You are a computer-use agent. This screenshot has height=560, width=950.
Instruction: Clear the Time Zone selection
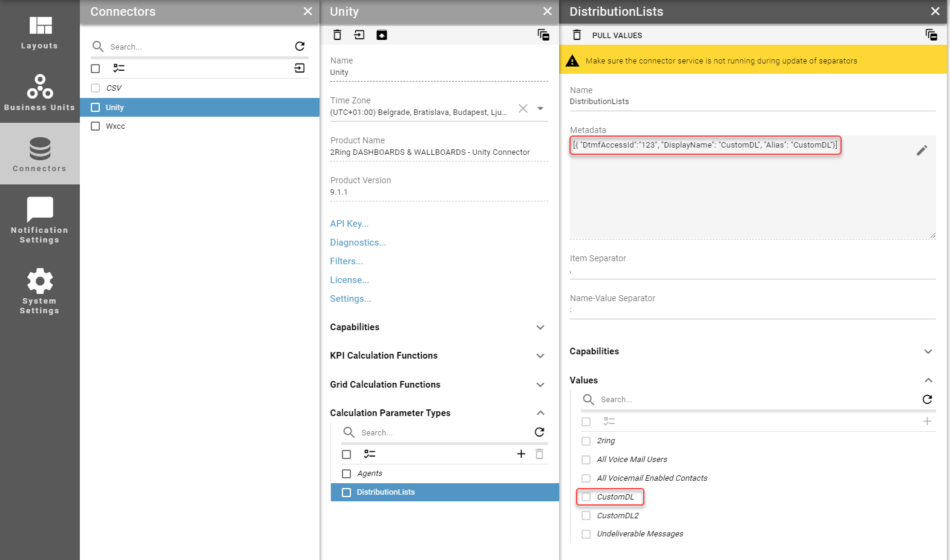pyautogui.click(x=523, y=108)
